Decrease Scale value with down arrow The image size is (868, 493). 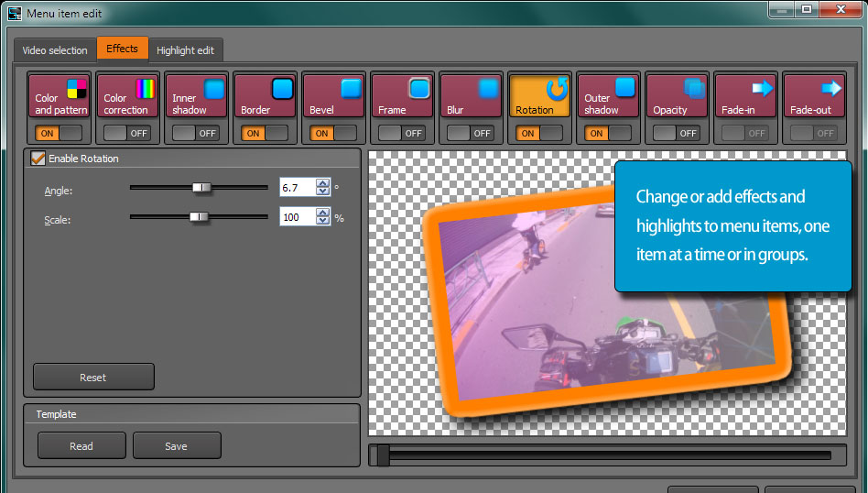pyautogui.click(x=322, y=222)
